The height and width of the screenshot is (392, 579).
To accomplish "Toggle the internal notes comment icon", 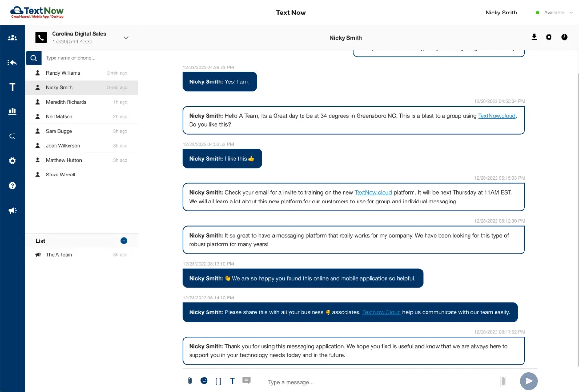I will click(x=247, y=380).
